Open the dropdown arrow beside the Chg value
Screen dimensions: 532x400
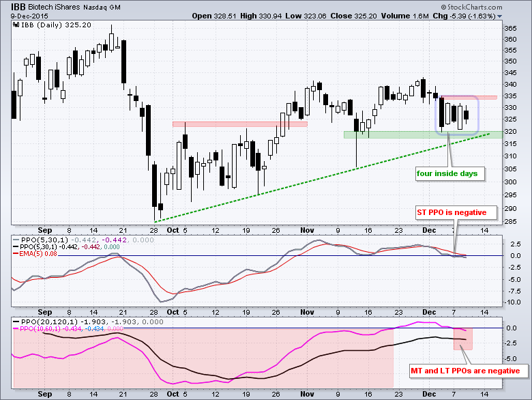499,16
